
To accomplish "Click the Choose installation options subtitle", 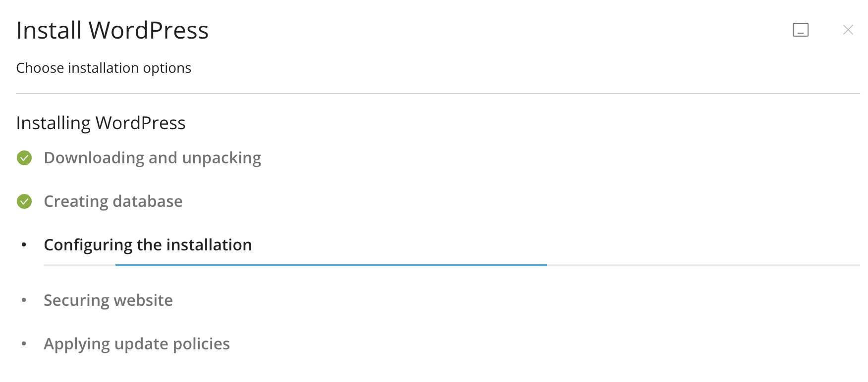I will (104, 68).
